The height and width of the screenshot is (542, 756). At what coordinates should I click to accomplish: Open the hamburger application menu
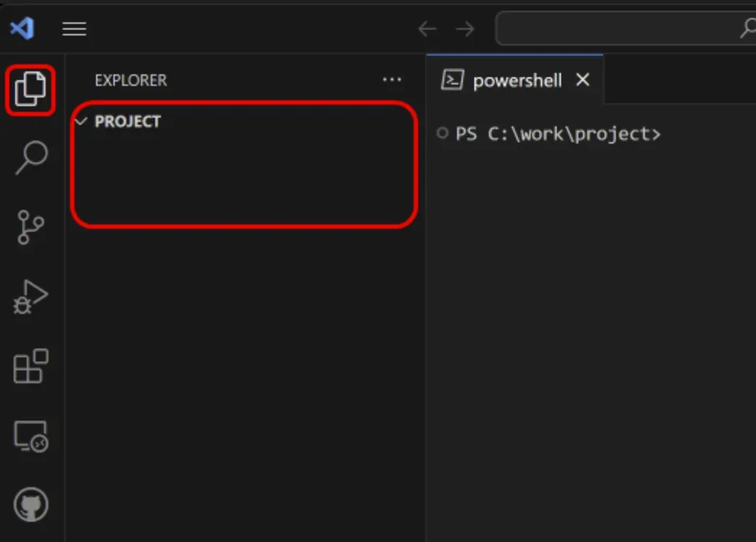pyautogui.click(x=74, y=29)
